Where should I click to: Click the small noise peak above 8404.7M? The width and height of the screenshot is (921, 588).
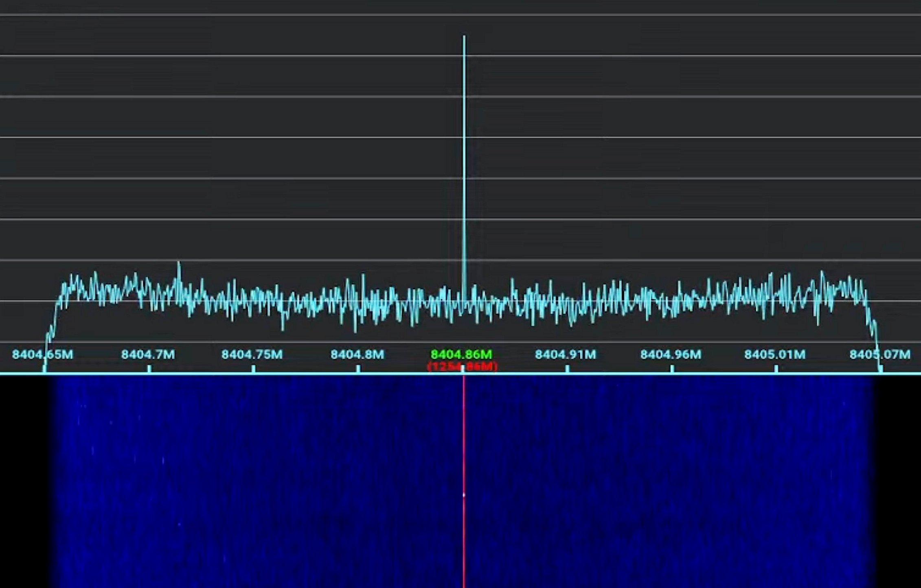click(178, 264)
